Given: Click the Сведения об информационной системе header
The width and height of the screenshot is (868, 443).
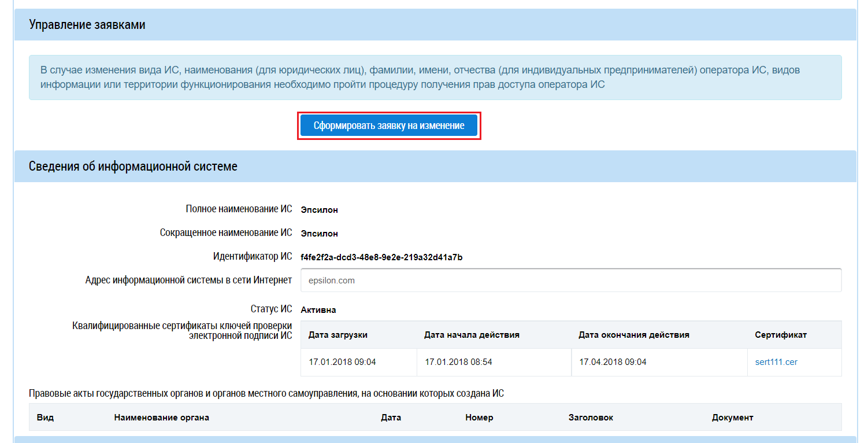Looking at the screenshot, I should tap(133, 167).
